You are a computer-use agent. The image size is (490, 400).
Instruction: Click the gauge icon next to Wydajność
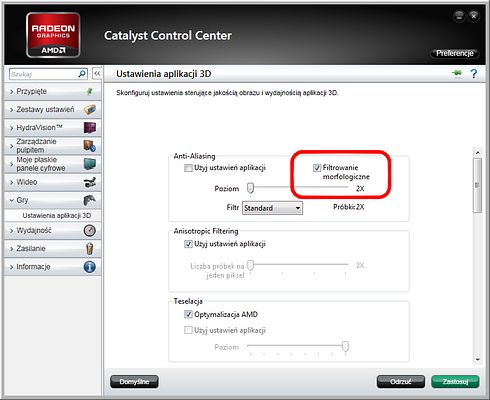[x=90, y=230]
